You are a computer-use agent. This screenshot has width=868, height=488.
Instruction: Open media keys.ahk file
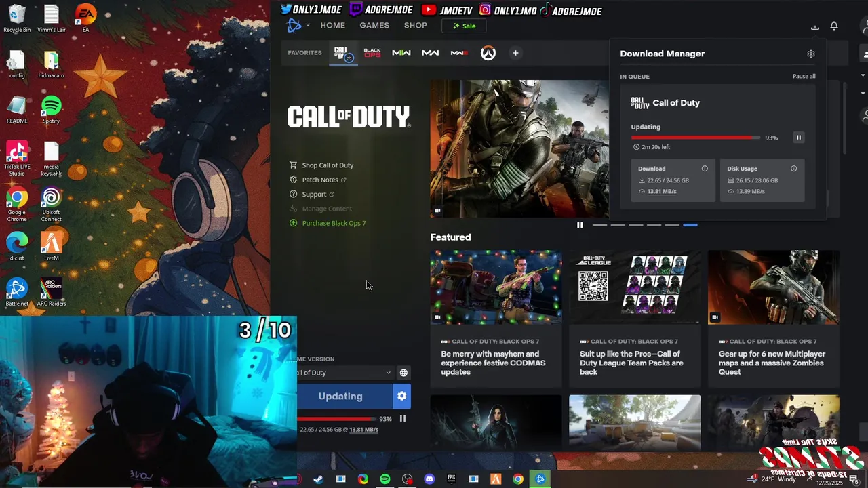pyautogui.click(x=52, y=159)
